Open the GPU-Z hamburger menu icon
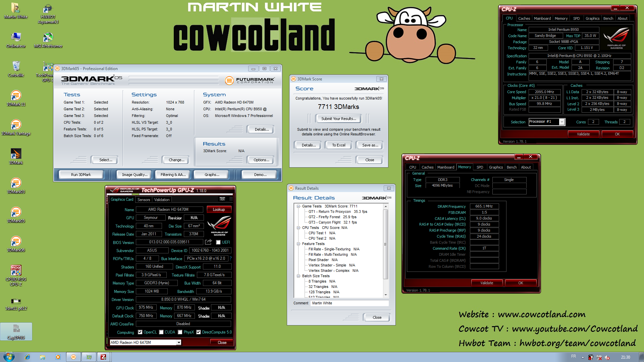644x362 pixels. pos(231,199)
